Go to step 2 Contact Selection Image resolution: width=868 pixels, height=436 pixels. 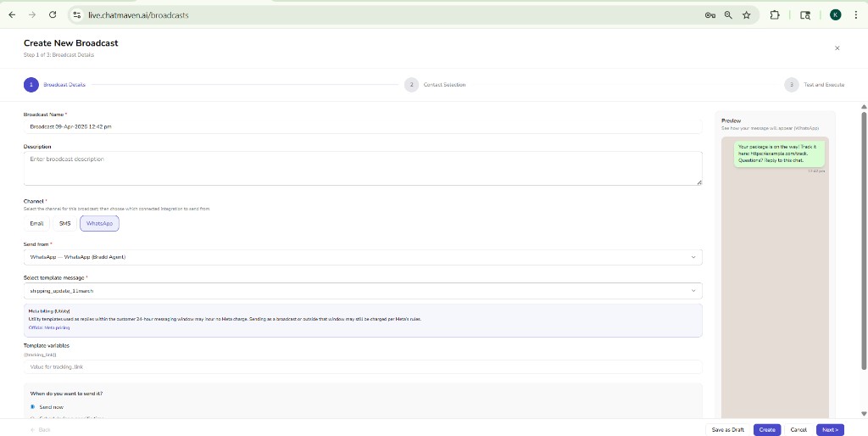click(x=435, y=85)
